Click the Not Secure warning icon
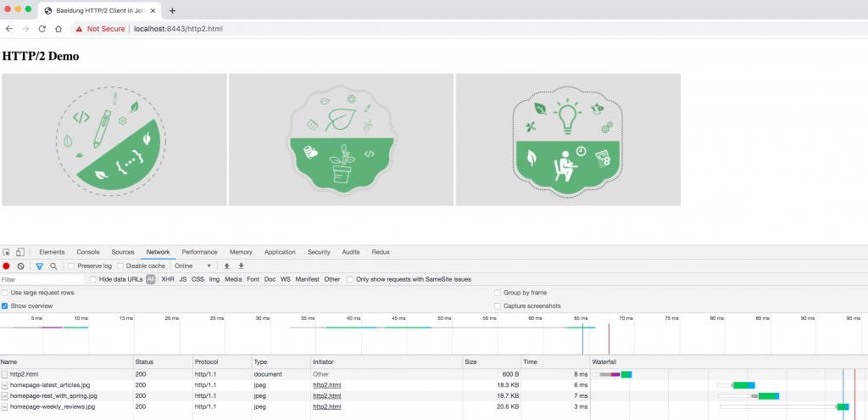This screenshot has height=420, width=868. 79,29
